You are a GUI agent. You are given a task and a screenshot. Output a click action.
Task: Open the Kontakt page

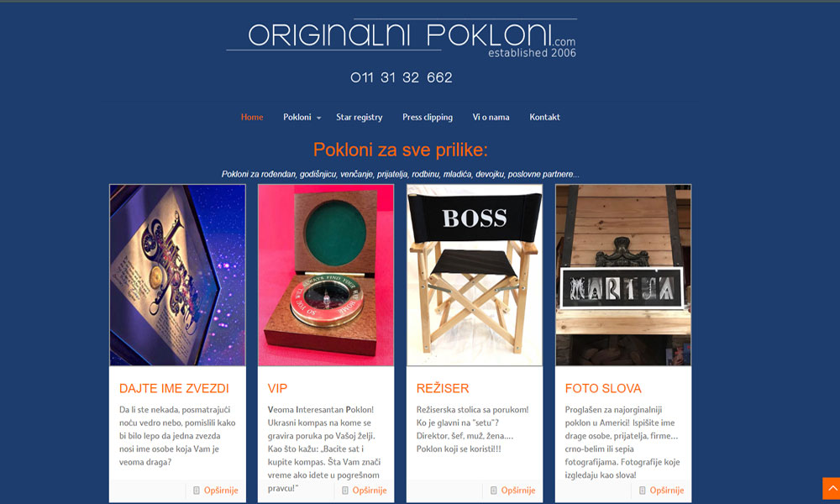point(544,117)
